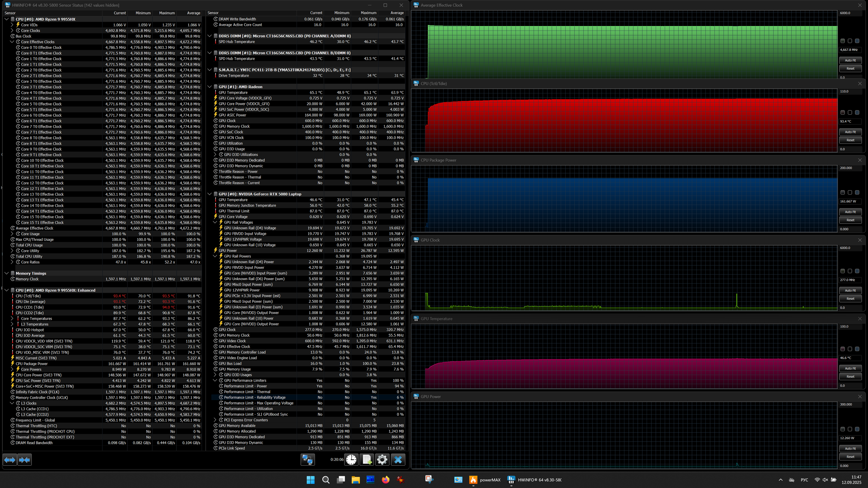Reset elapsed time with clock icon
868x488 pixels.
[351, 459]
